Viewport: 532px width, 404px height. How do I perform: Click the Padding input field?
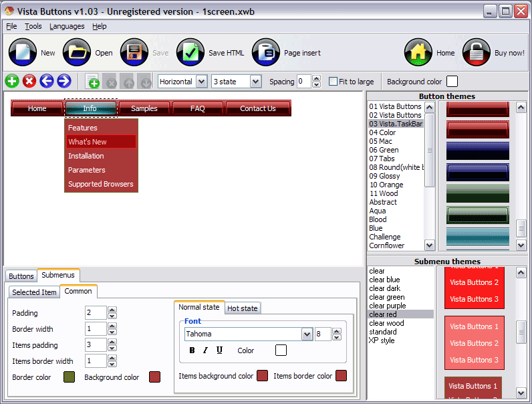point(96,312)
